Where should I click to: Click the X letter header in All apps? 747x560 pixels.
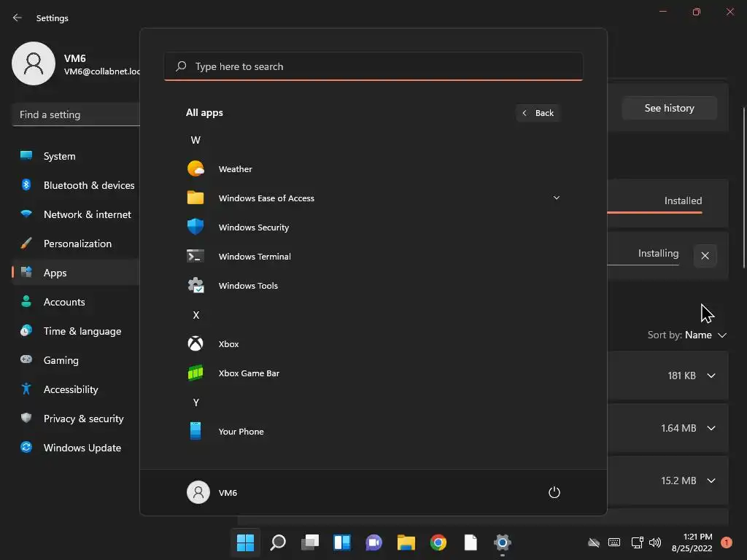point(196,315)
